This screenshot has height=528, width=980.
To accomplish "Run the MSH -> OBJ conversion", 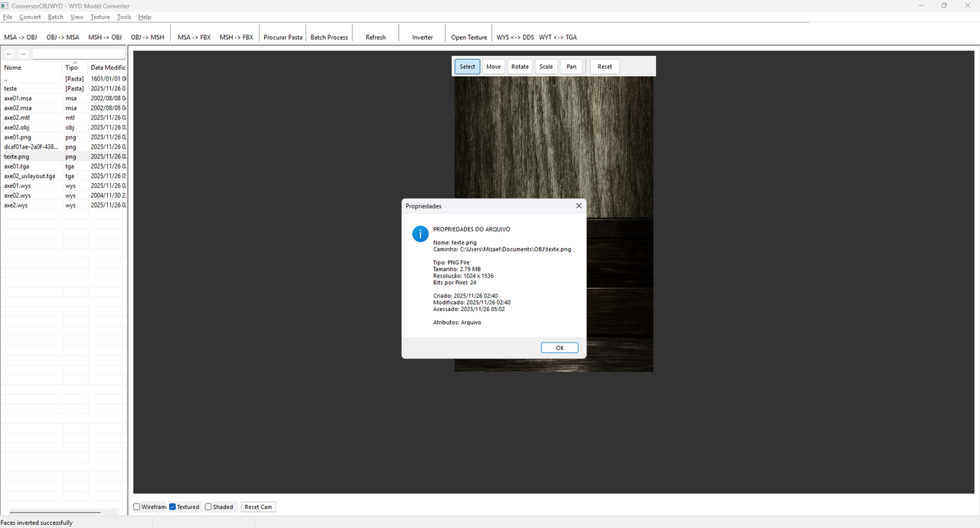I will point(105,37).
